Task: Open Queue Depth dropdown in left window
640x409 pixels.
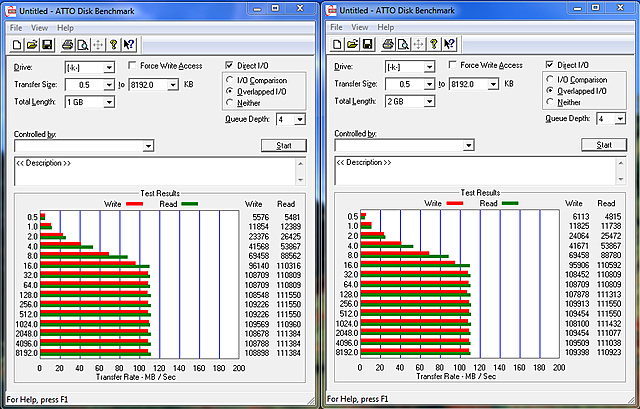Action: pos(300,119)
